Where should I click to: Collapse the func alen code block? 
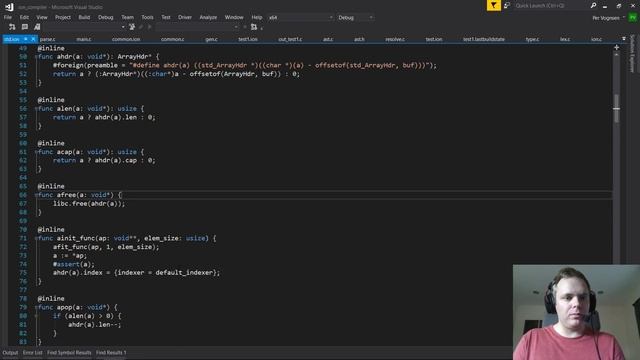pyautogui.click(x=36, y=109)
